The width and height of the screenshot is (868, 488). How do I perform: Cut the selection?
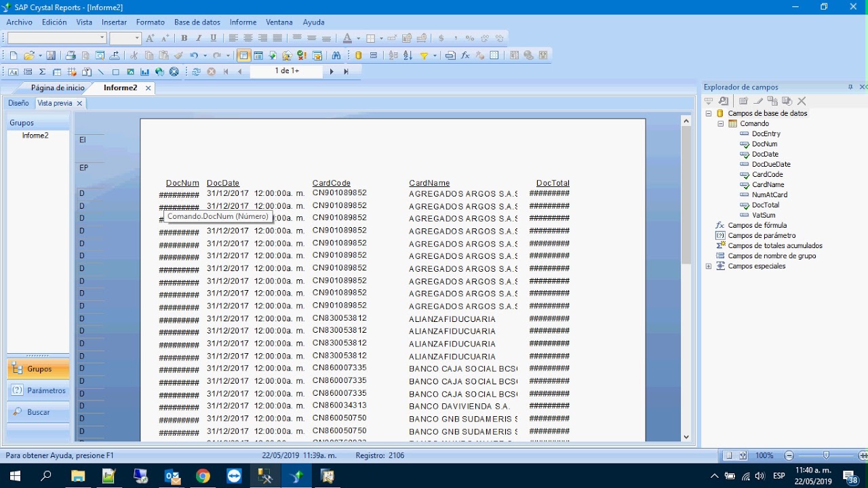click(134, 56)
